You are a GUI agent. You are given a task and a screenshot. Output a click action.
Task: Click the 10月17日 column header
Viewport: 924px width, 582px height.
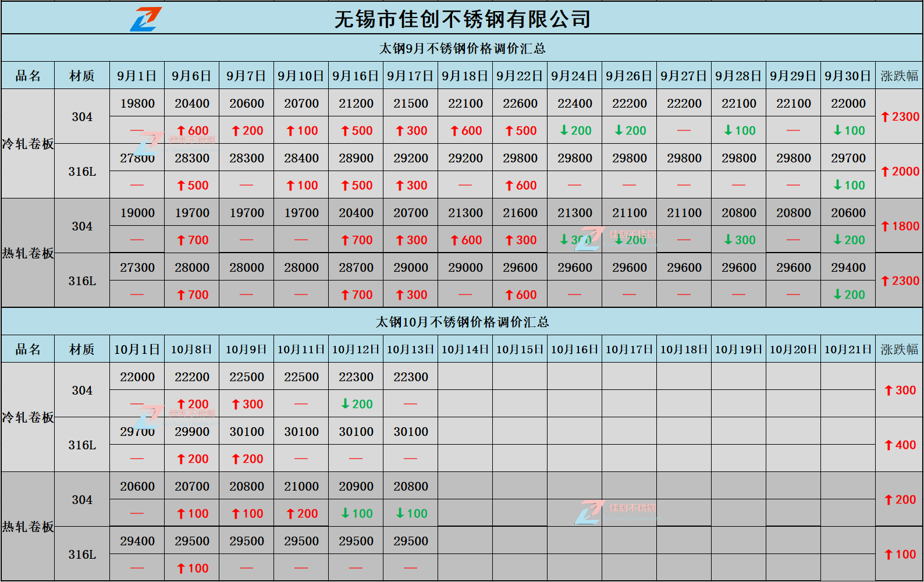630,349
